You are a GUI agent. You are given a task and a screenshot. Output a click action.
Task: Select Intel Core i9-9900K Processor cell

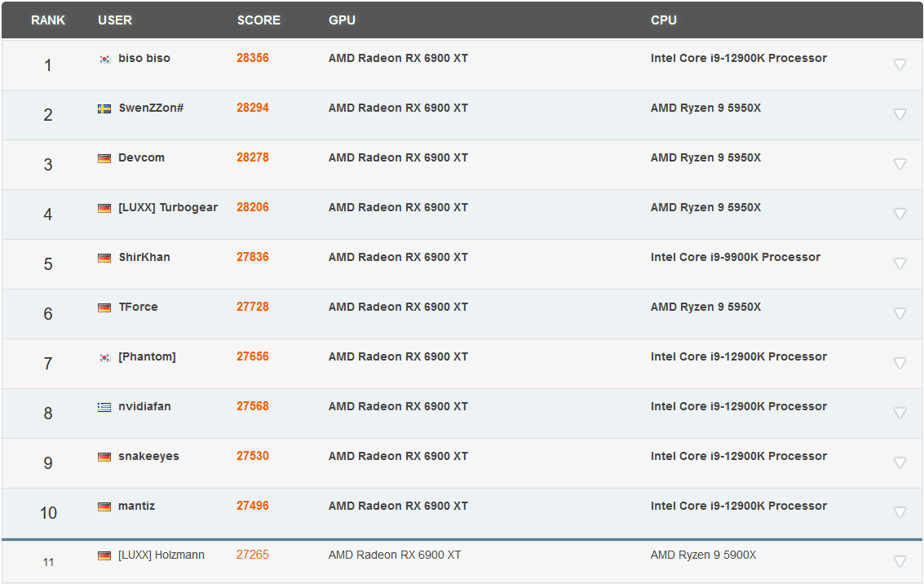coord(736,258)
